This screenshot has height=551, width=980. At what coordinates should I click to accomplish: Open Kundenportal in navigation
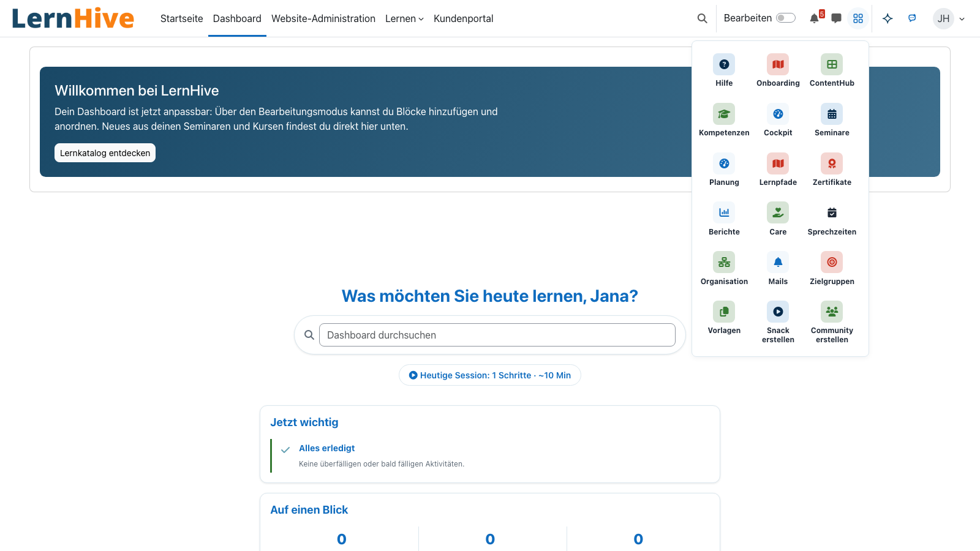464,18
